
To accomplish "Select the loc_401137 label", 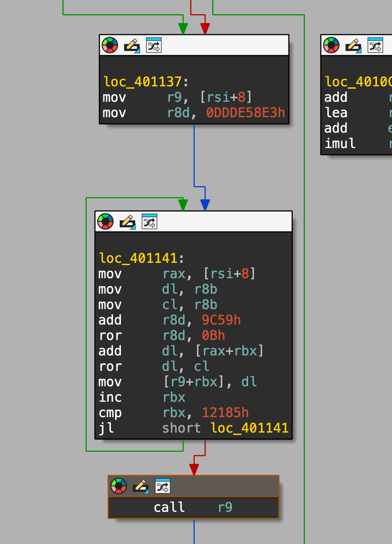I will [142, 81].
